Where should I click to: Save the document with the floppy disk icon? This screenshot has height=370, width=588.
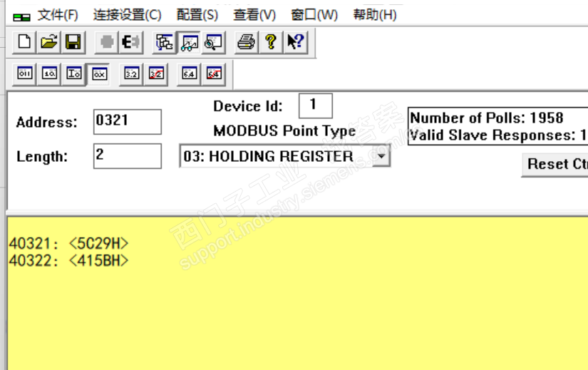click(73, 42)
